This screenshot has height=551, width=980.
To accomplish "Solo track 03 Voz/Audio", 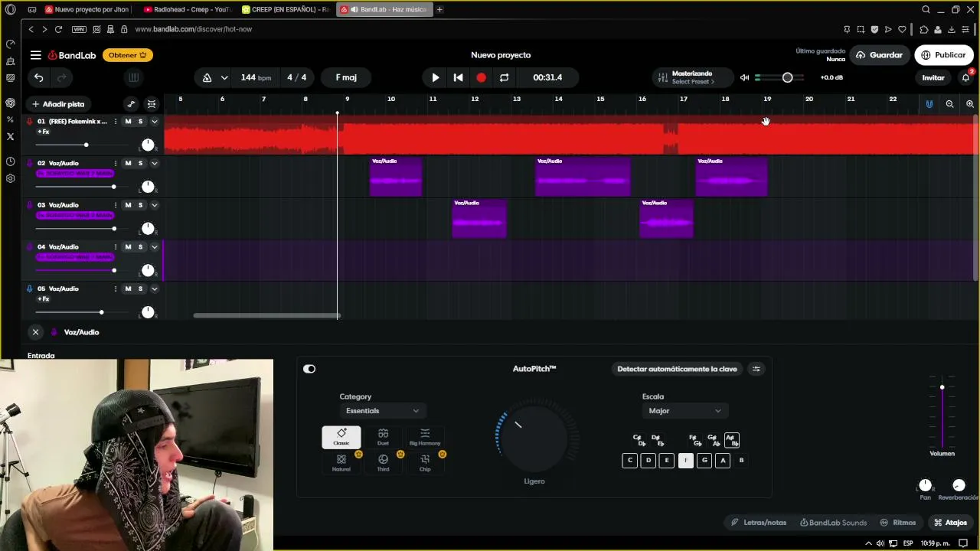I will [x=140, y=205].
